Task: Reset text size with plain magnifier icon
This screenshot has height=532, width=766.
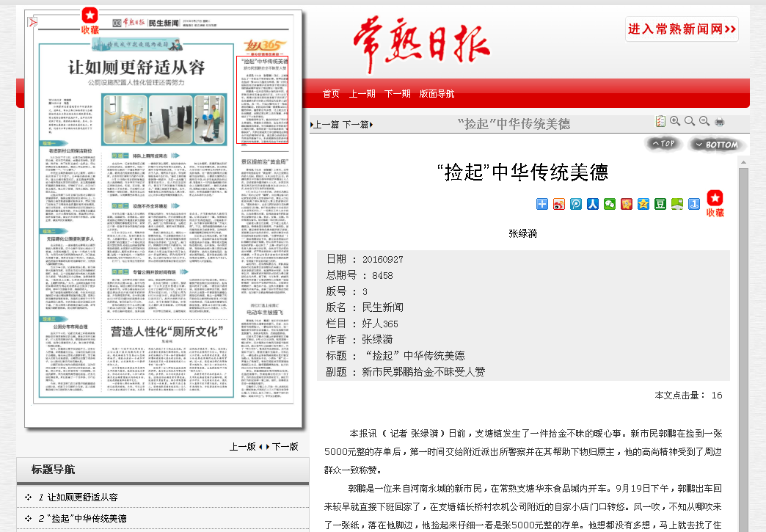Action: pos(690,121)
